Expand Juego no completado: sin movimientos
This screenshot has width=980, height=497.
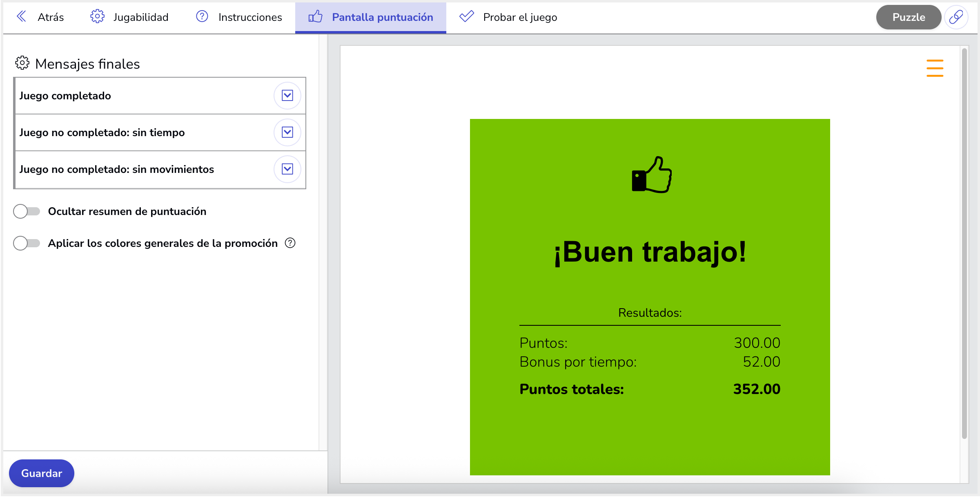(x=287, y=169)
